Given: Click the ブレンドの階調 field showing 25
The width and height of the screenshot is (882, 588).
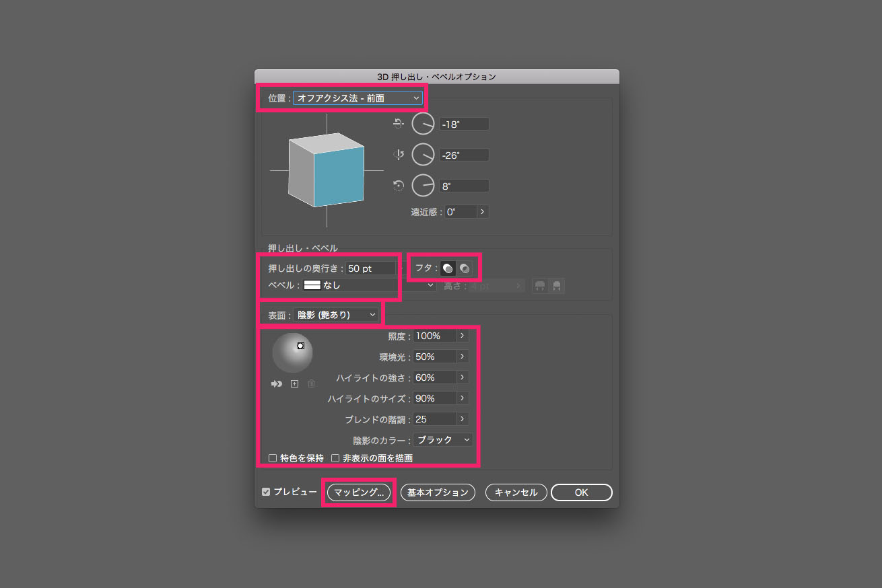Looking at the screenshot, I should pos(435,419).
